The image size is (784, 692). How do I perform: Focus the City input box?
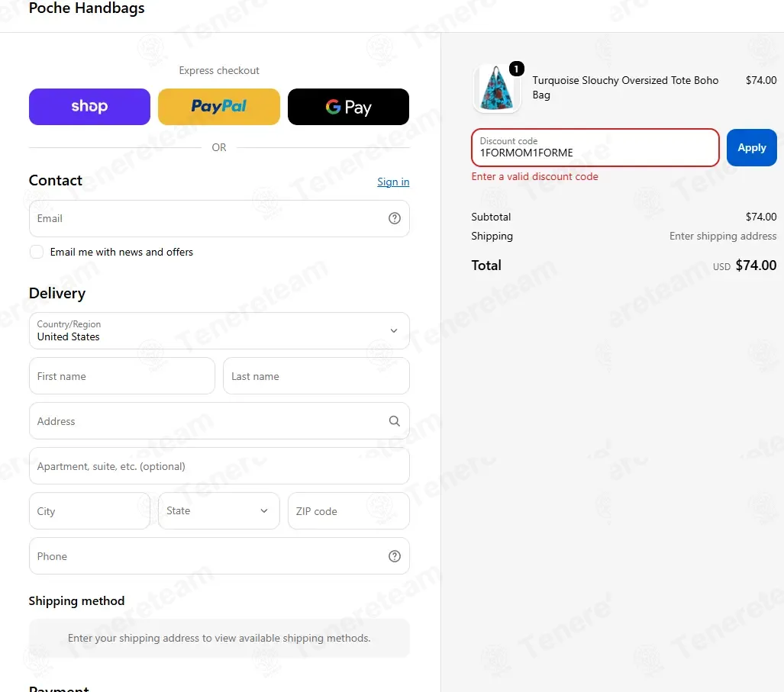point(89,510)
